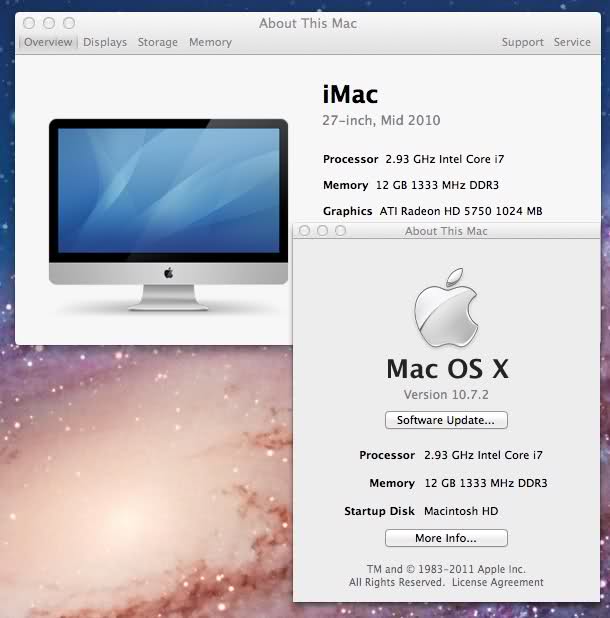Zoom the large About This Mac window
The height and width of the screenshot is (618, 610).
coord(69,23)
